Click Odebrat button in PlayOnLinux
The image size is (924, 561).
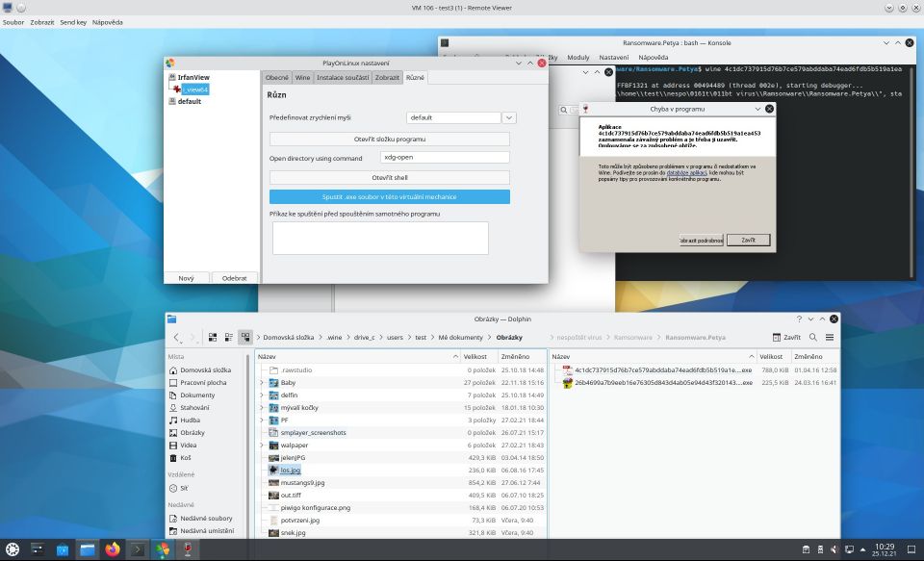[235, 278]
